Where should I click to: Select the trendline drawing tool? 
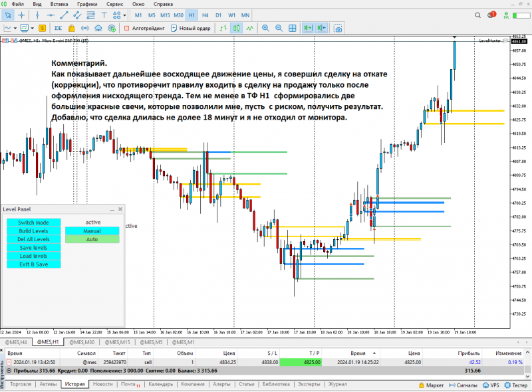point(64,15)
